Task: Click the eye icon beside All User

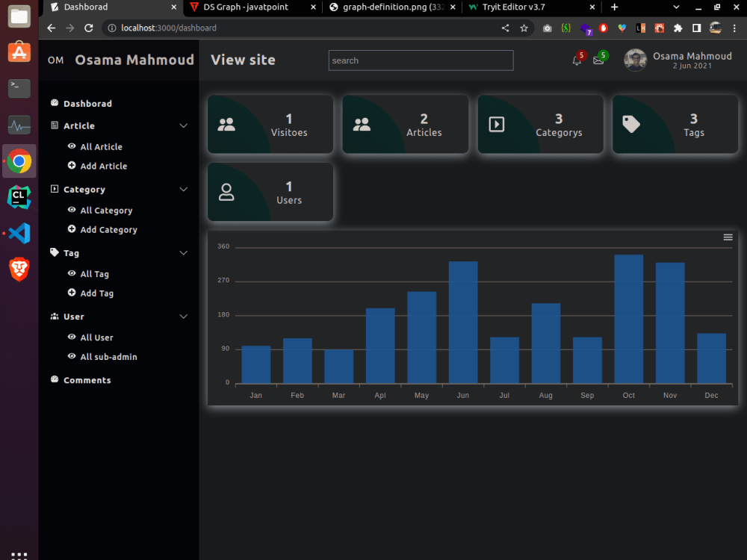Action: pos(72,337)
